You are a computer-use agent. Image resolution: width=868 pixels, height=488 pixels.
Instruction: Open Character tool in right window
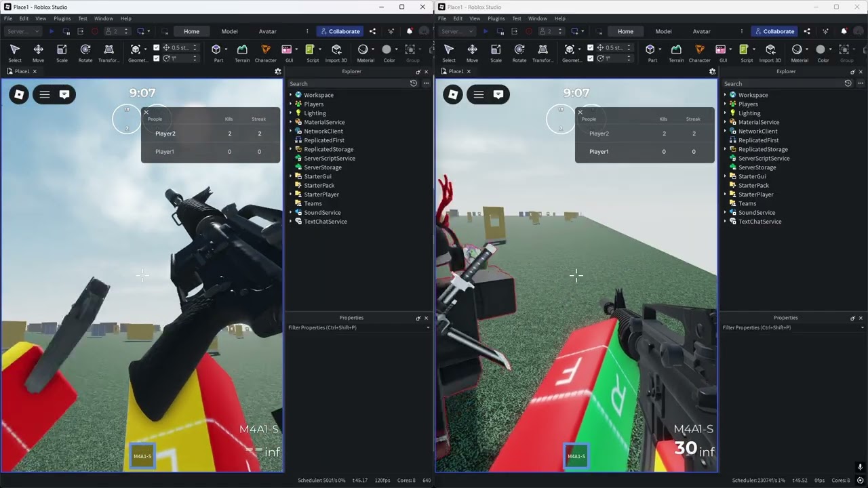tap(699, 53)
